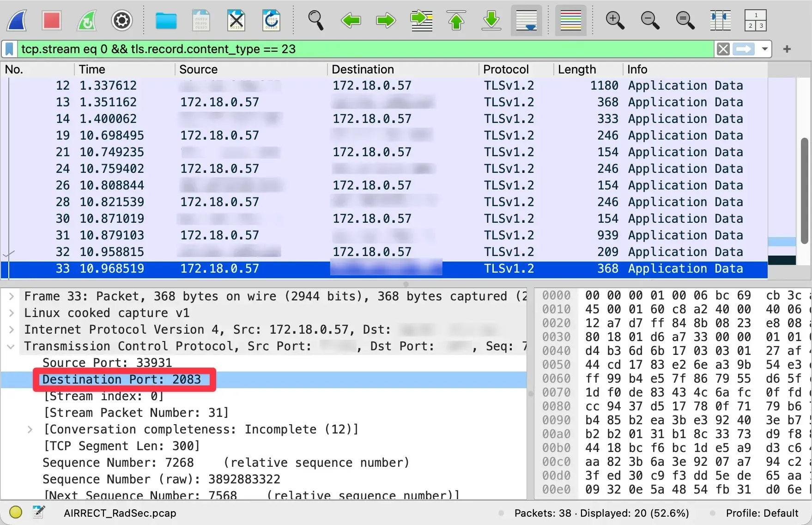Image resolution: width=812 pixels, height=525 pixels.
Task: Close this capture file
Action: (236, 20)
